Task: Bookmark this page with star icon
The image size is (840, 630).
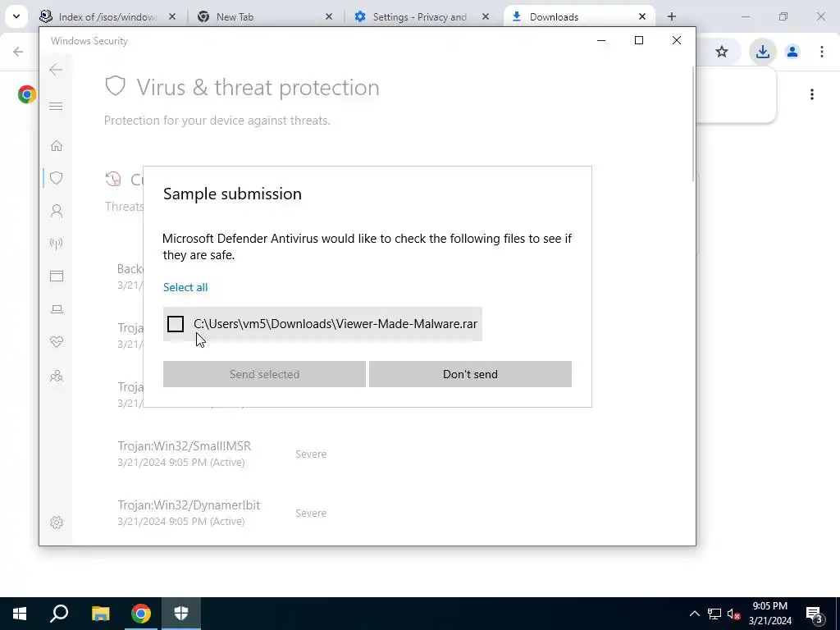Action: (x=722, y=52)
